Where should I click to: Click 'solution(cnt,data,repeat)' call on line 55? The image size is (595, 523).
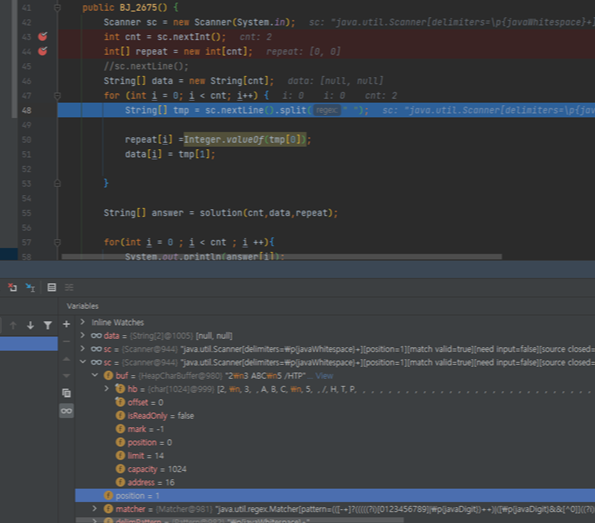266,213
